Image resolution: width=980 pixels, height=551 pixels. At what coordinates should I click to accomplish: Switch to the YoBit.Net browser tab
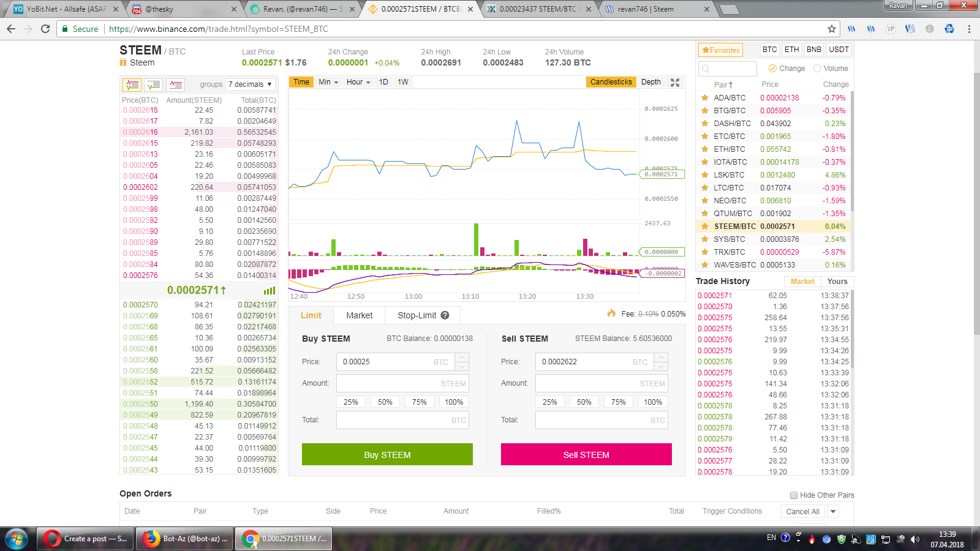[64, 9]
